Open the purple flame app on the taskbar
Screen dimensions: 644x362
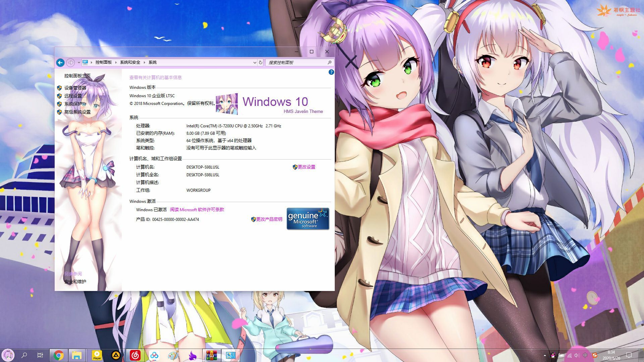coord(193,355)
